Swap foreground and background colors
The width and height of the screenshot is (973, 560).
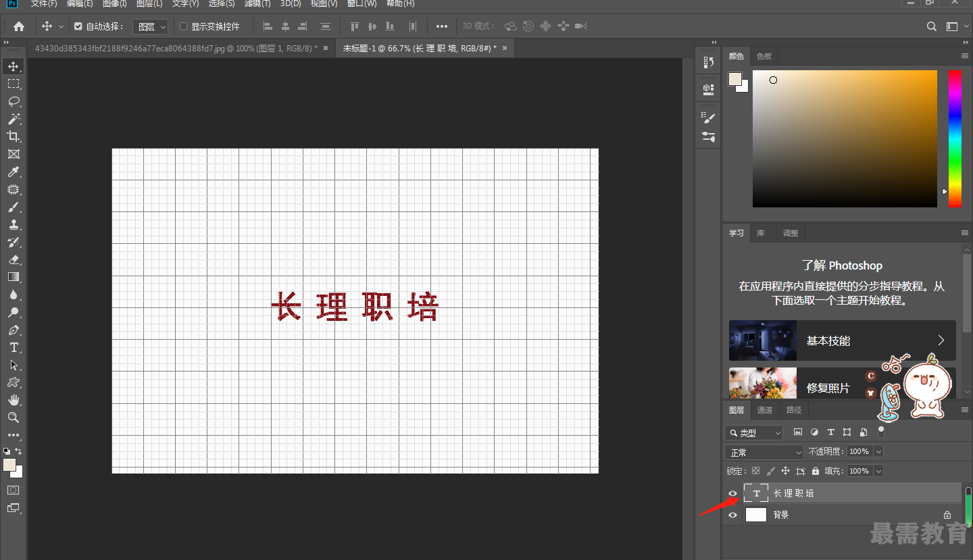(19, 451)
